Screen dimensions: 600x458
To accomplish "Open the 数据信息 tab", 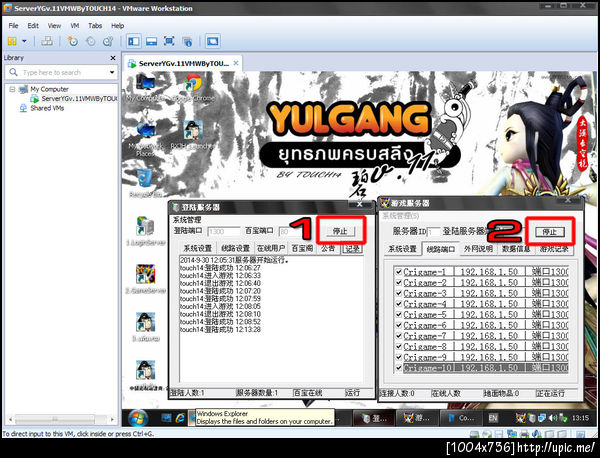I will point(516,249).
